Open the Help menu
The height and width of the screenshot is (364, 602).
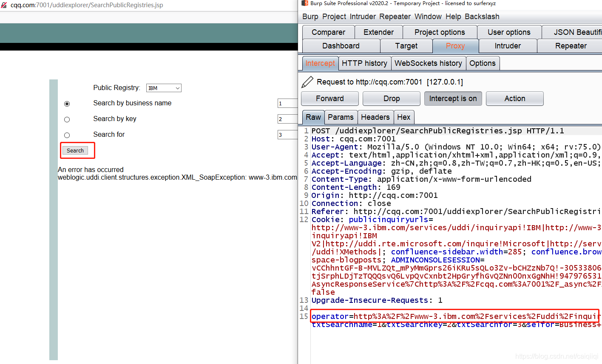click(x=453, y=17)
